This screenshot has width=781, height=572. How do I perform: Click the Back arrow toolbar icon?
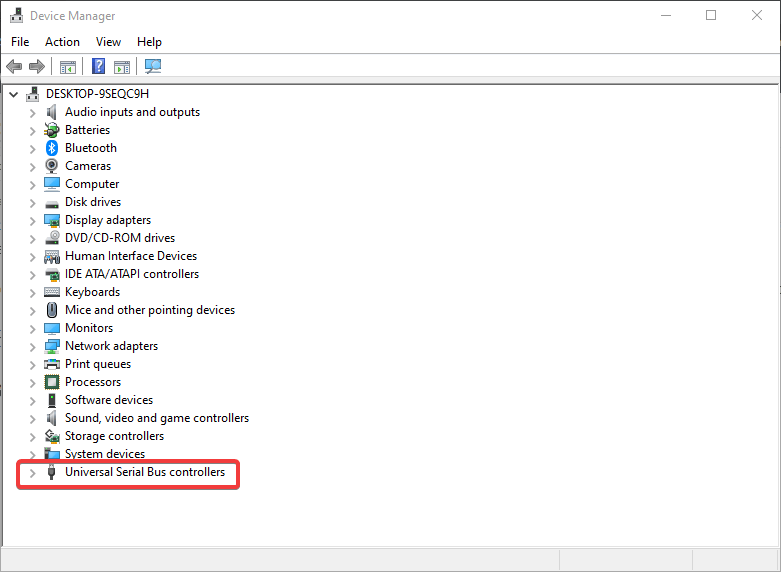(14, 66)
